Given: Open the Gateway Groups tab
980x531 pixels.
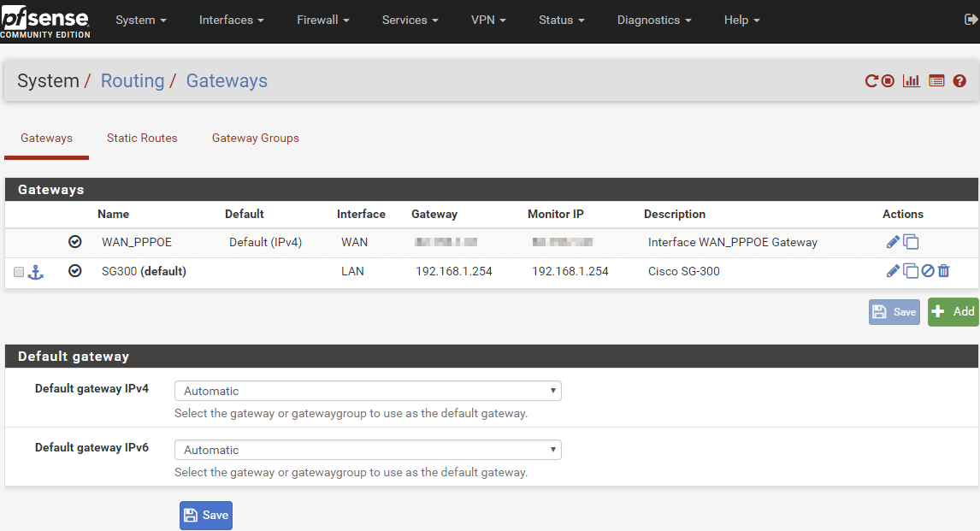Looking at the screenshot, I should tap(255, 138).
